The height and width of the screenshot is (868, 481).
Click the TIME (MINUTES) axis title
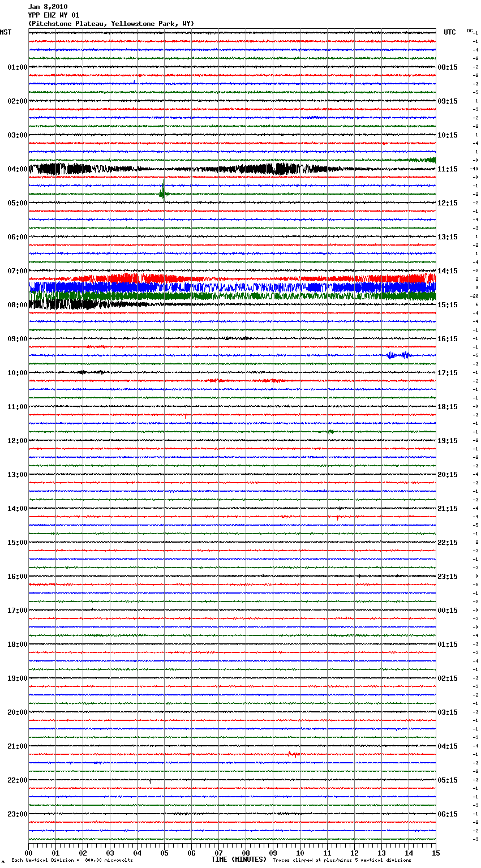pos(239,860)
